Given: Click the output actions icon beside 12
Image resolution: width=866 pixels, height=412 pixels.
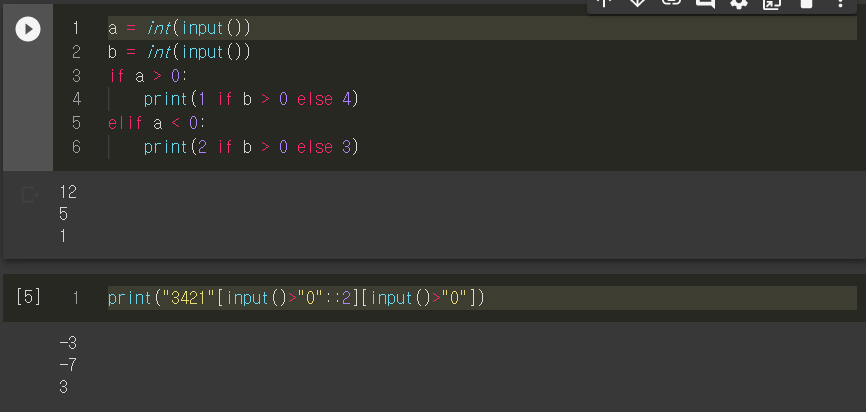Looking at the screenshot, I should 30,194.
